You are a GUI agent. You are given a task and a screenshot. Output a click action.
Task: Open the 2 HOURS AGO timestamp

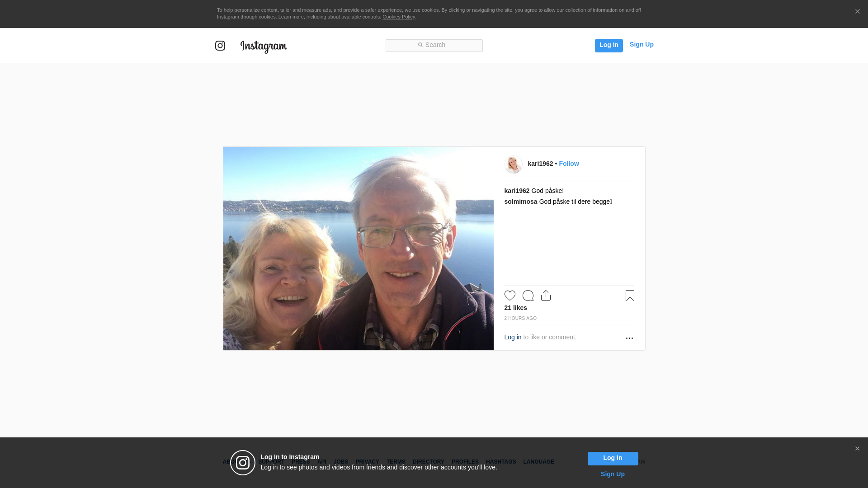pos(520,319)
